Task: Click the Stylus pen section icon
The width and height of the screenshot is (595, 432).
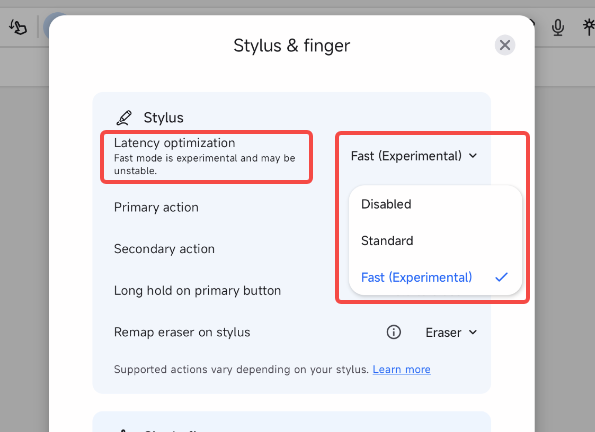Action: coord(124,118)
